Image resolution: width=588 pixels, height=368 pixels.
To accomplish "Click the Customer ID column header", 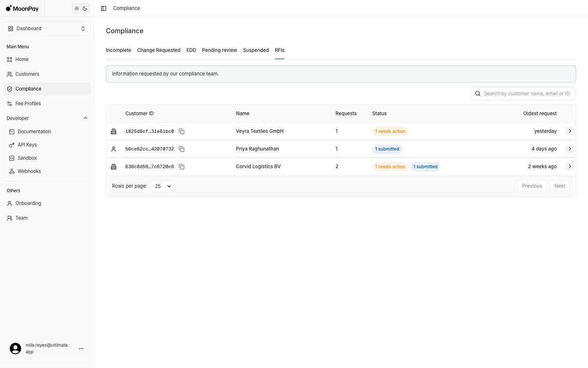I will [139, 114].
